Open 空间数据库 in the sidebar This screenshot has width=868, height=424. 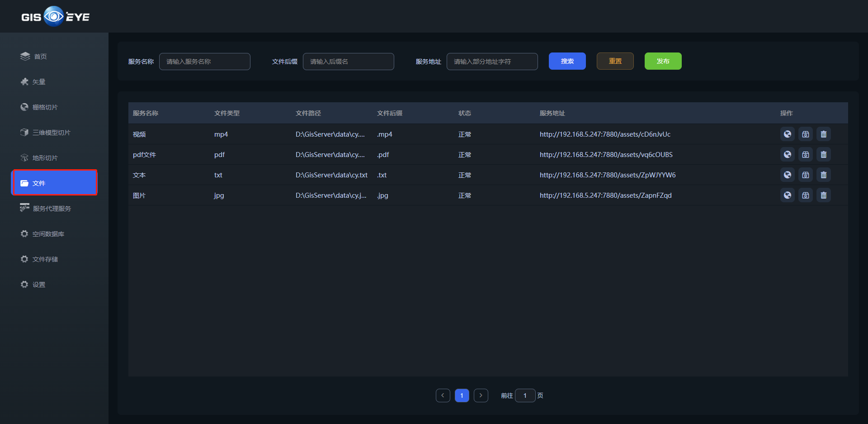[x=54, y=233]
